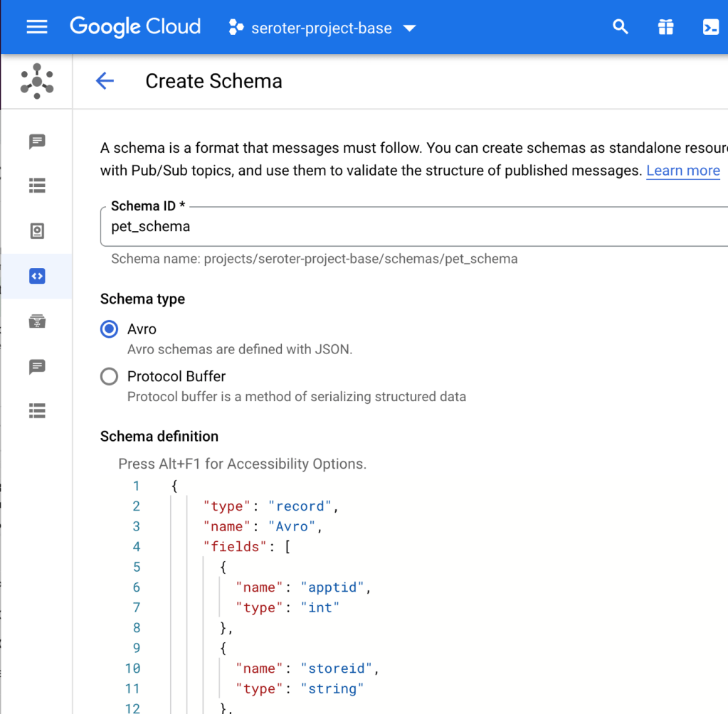The width and height of the screenshot is (728, 714).
Task: Go back using the Create Schema arrow
Action: tap(105, 81)
